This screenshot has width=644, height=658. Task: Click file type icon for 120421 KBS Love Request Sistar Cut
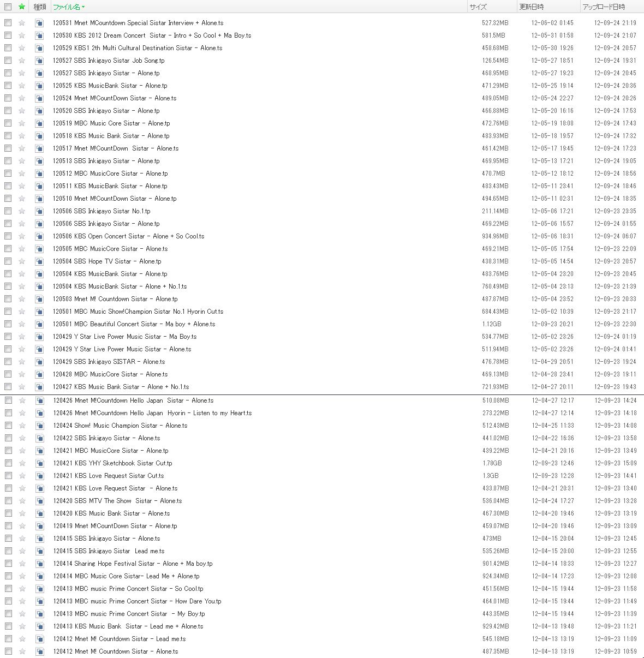39,476
